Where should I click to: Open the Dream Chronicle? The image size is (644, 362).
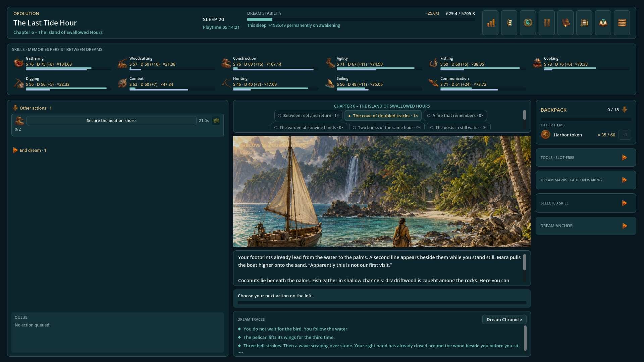click(504, 319)
